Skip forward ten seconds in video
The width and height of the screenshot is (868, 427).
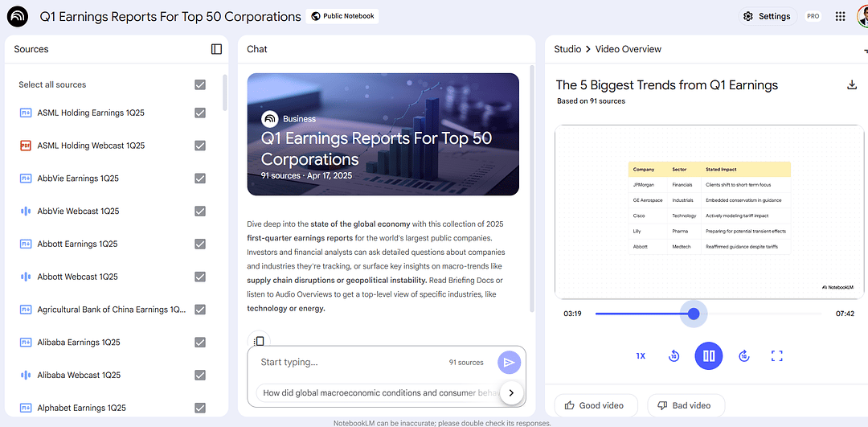(743, 355)
